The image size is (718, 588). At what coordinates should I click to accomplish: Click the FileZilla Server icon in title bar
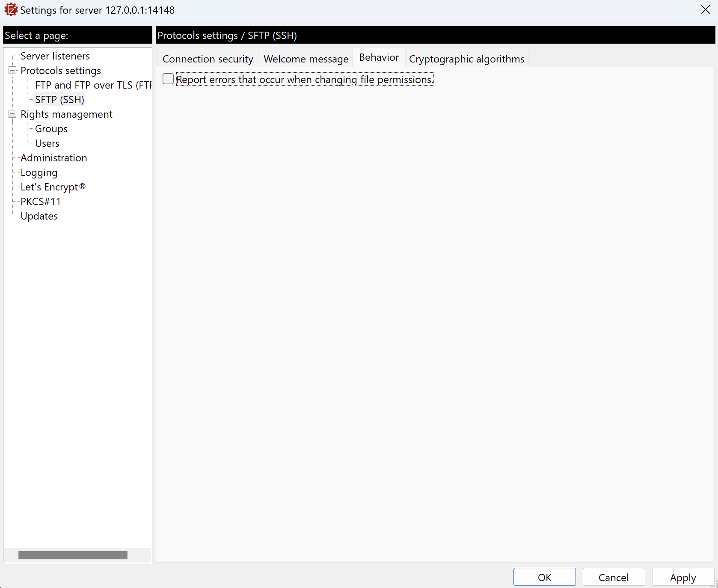11,10
